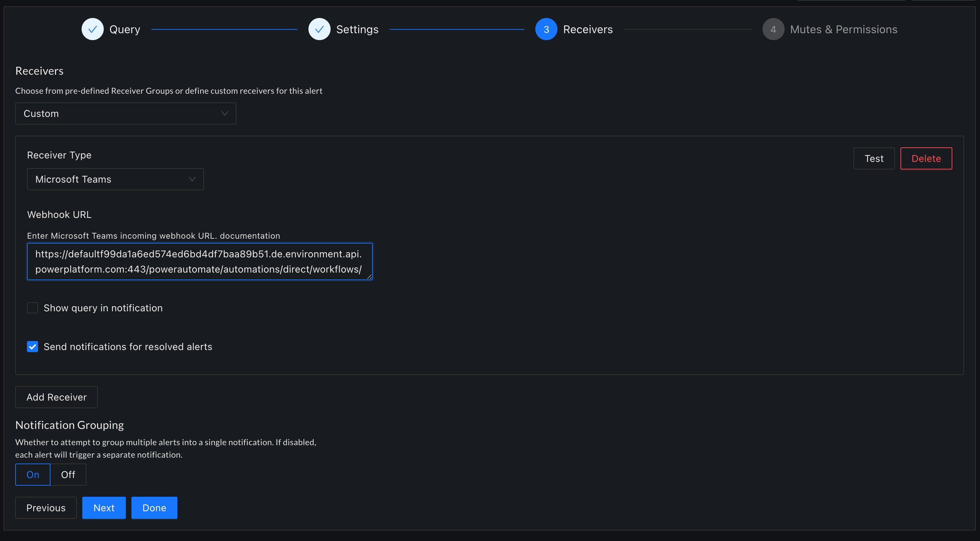This screenshot has width=980, height=541.
Task: Turn notification grouping Off
Action: click(68, 475)
